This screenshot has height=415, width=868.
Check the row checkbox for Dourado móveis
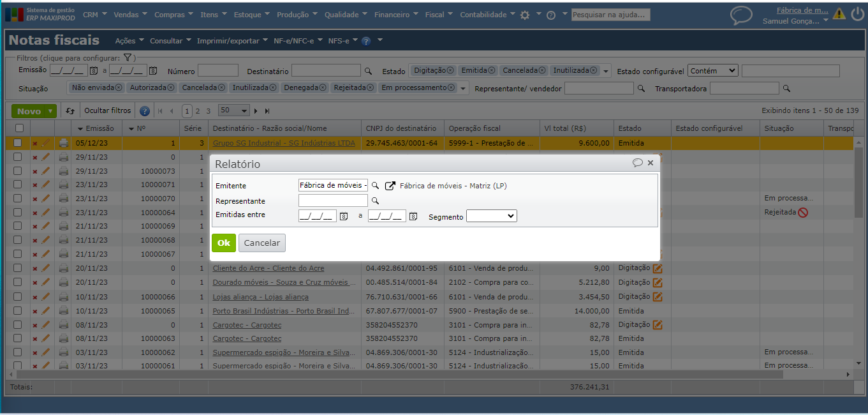coord(18,282)
